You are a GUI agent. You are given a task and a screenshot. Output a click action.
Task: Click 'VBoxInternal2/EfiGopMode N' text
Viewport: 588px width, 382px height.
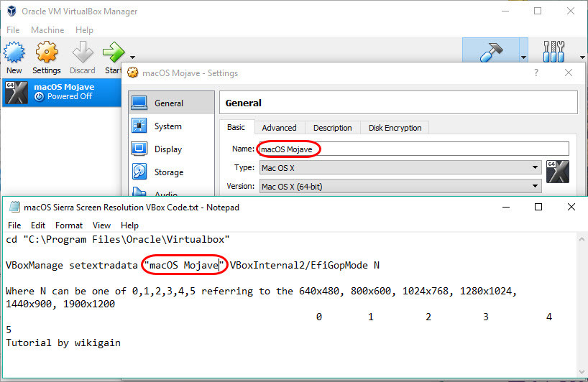pyautogui.click(x=305, y=266)
